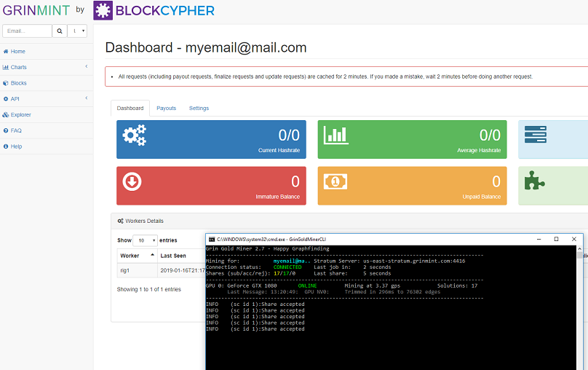Expand the API menu chevron

tap(87, 98)
